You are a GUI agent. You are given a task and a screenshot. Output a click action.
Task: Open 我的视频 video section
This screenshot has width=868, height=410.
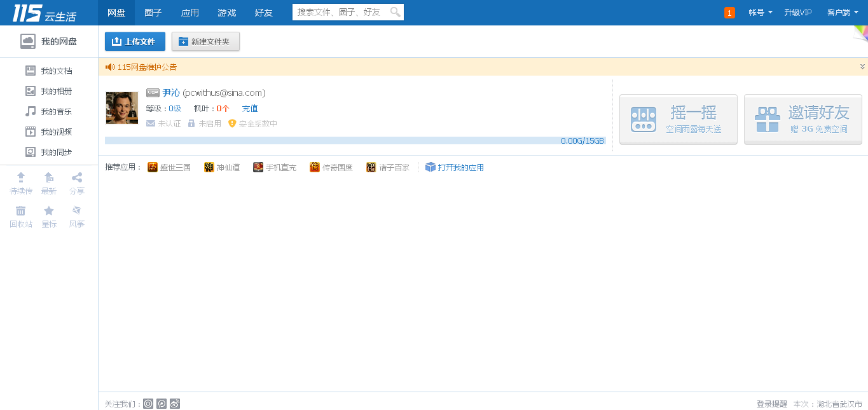(x=49, y=132)
